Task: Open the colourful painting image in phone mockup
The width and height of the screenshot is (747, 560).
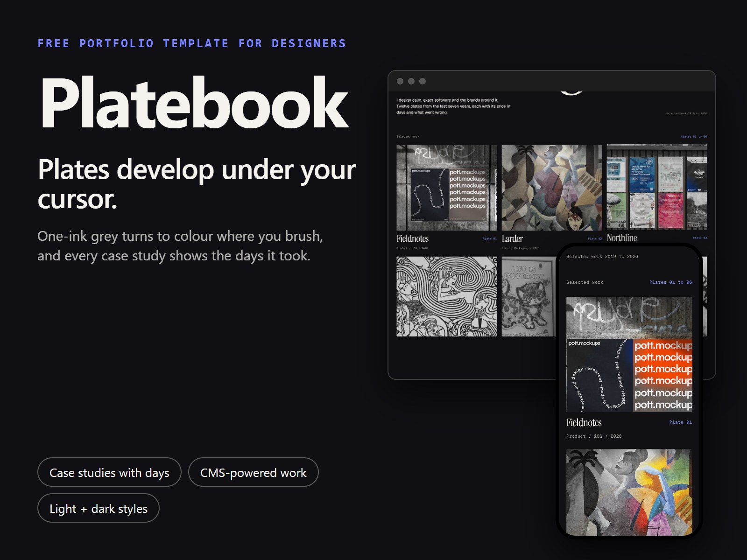Action: click(629, 492)
